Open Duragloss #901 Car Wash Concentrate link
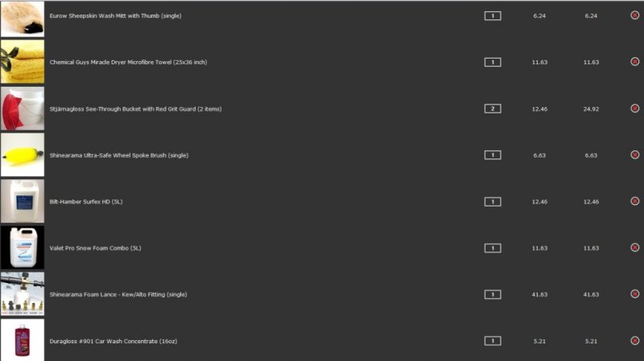The image size is (644, 361). click(113, 341)
